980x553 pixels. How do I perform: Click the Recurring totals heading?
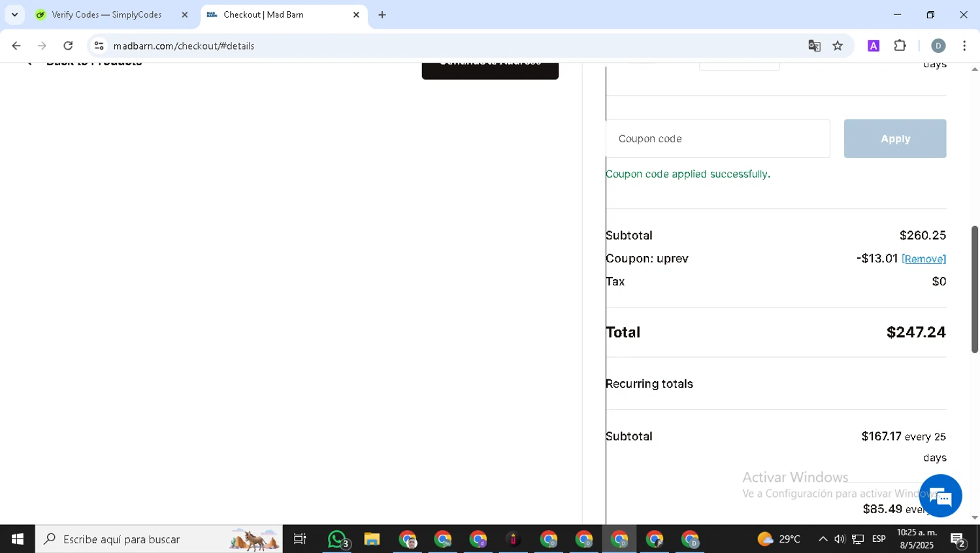[649, 384]
